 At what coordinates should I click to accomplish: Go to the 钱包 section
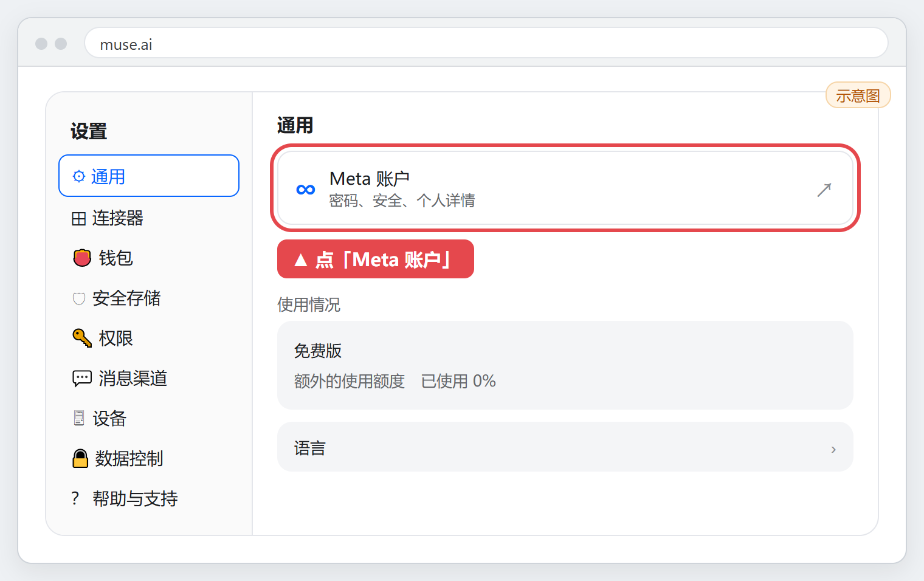[x=149, y=258]
